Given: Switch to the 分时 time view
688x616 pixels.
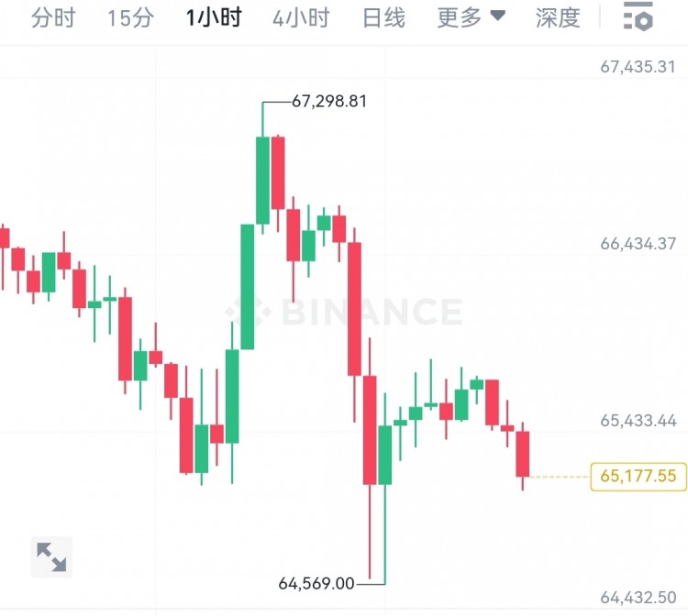Looking at the screenshot, I should (53, 17).
